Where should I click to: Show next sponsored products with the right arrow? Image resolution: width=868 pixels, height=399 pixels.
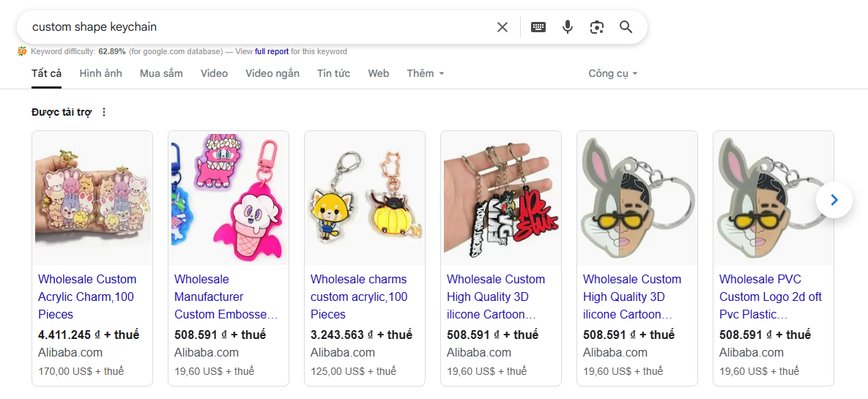tap(834, 200)
